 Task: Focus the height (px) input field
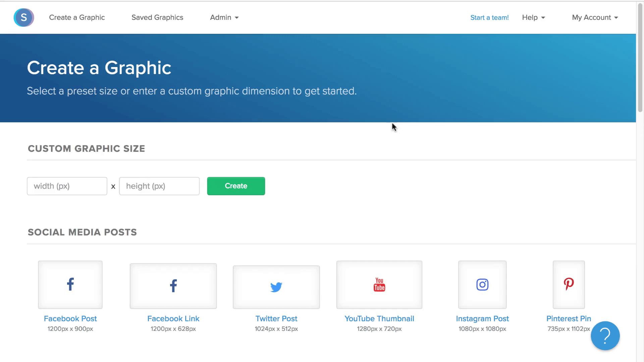[x=159, y=186]
